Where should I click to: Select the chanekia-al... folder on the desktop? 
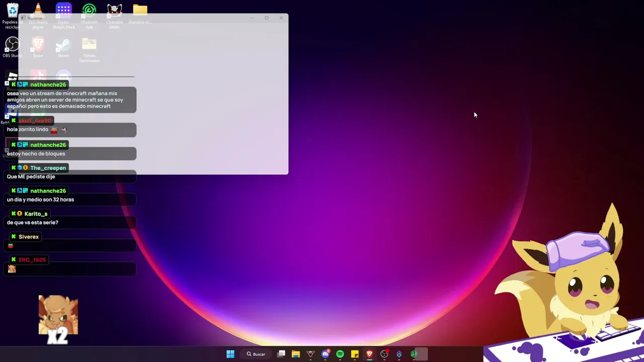(140, 14)
